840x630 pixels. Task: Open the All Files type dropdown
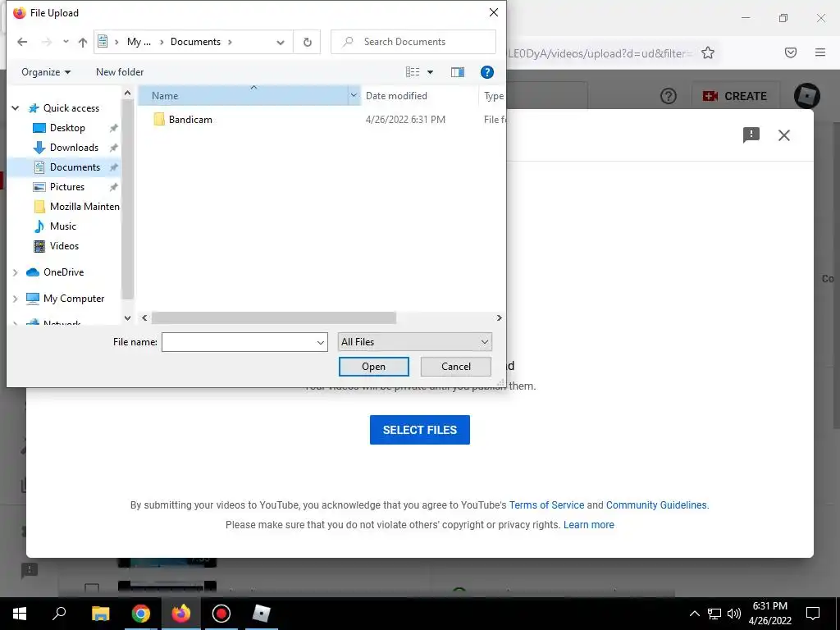click(414, 342)
